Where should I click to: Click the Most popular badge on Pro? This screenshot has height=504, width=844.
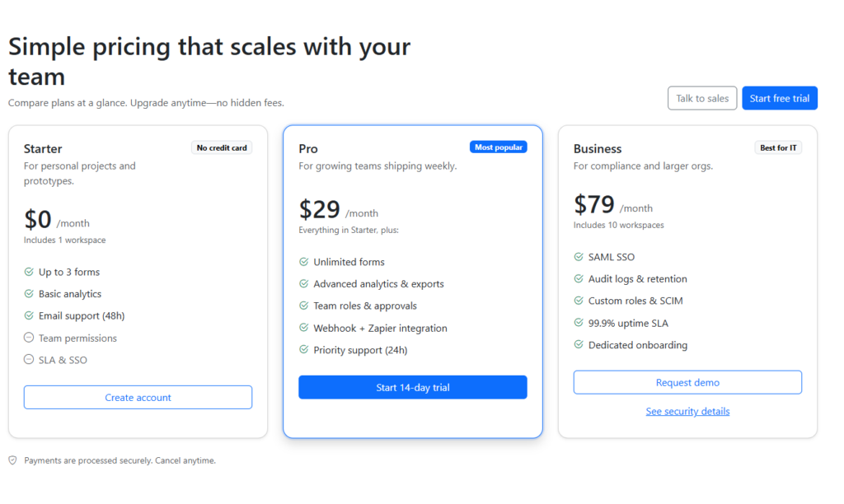(498, 147)
